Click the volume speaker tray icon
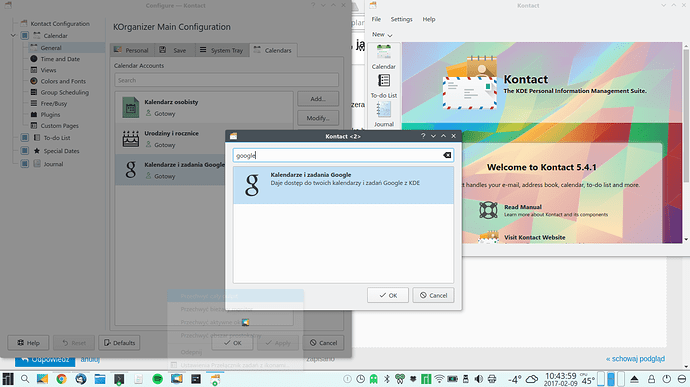This screenshot has width=690, height=387. point(479,379)
